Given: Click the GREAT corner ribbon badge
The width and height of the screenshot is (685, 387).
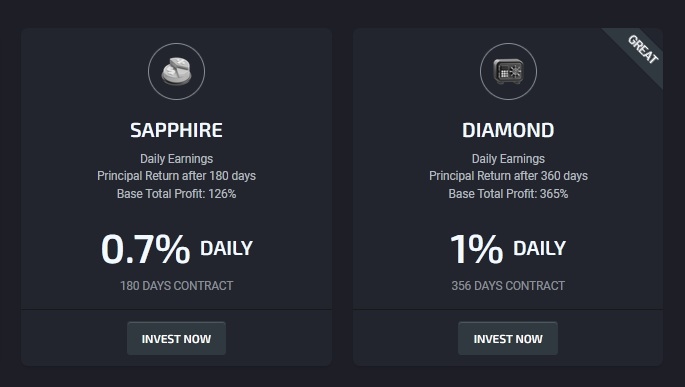Looking at the screenshot, I should click(643, 49).
